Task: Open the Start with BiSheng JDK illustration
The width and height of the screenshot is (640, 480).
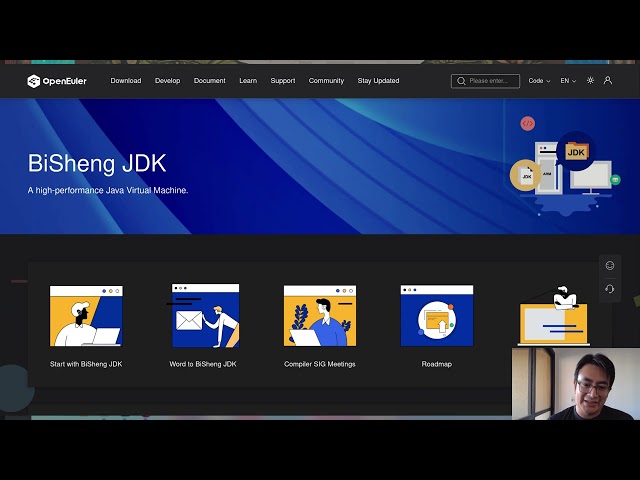Action: click(86, 316)
